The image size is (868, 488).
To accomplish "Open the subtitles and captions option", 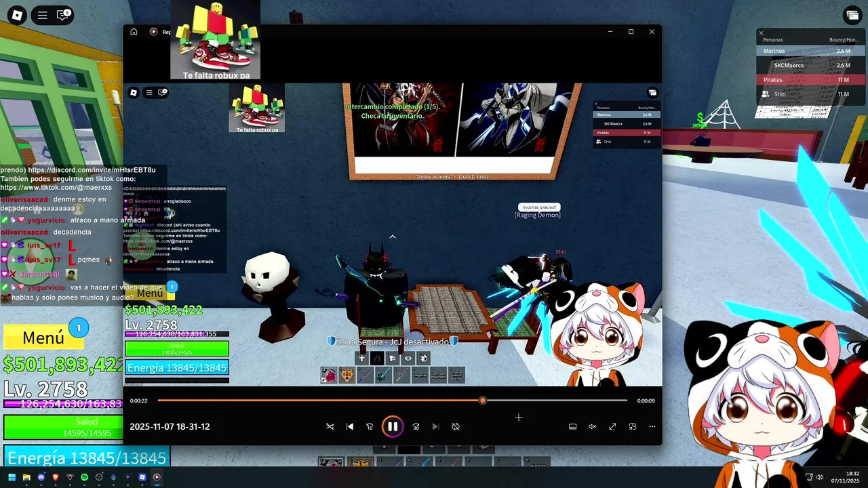I will (572, 426).
